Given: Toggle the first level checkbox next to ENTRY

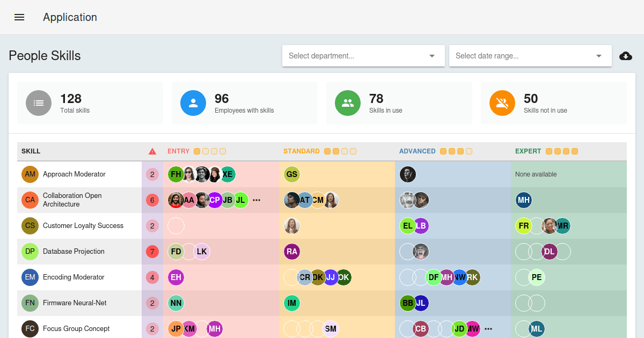Looking at the screenshot, I should (x=196, y=151).
